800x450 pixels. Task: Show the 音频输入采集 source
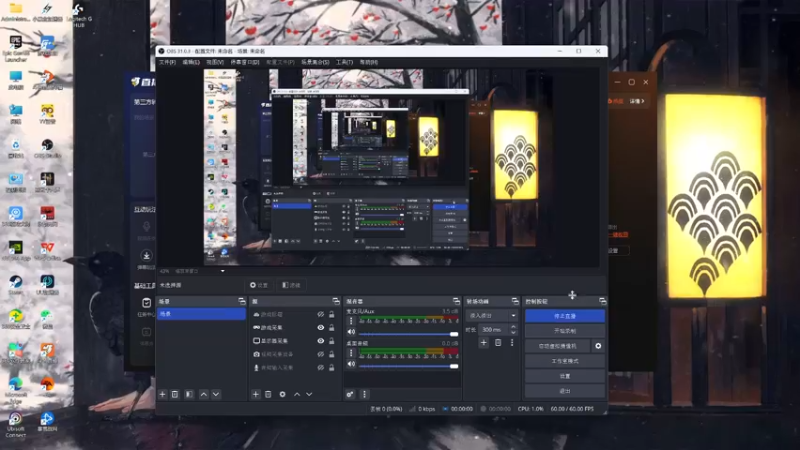(320, 367)
